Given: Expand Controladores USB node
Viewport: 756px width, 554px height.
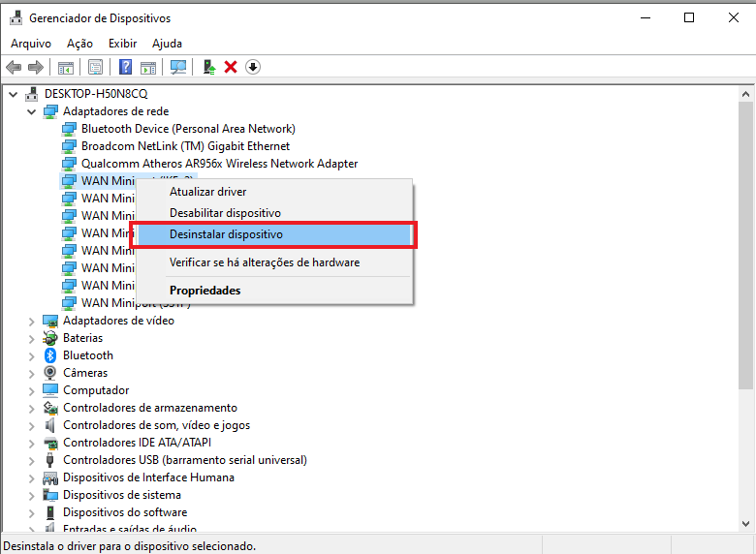Looking at the screenshot, I should 32,461.
